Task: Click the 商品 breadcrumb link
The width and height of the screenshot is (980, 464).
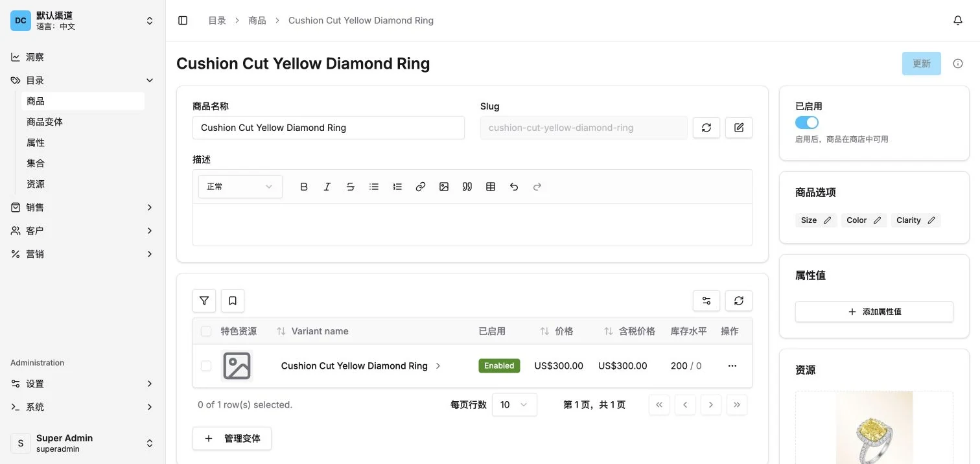Action: pyautogui.click(x=257, y=21)
